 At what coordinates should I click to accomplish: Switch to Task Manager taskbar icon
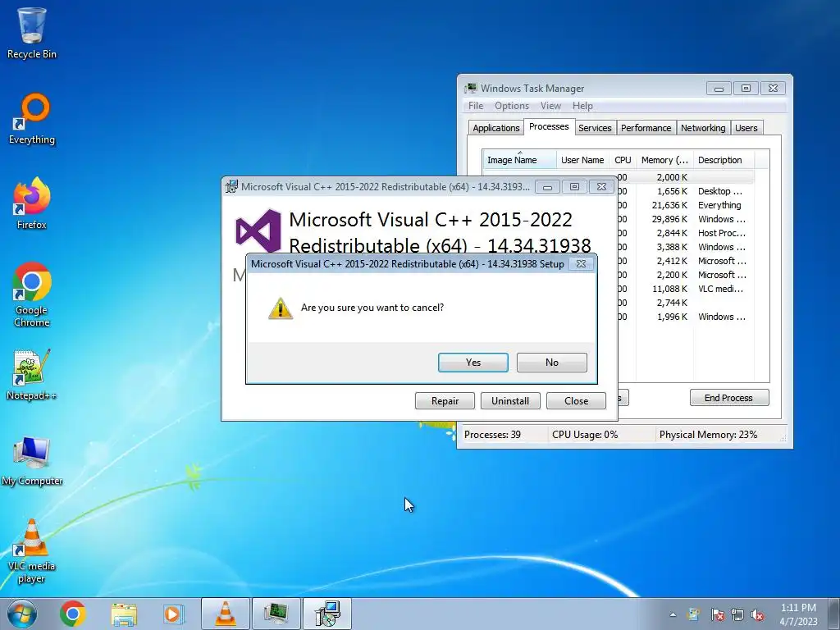[276, 614]
